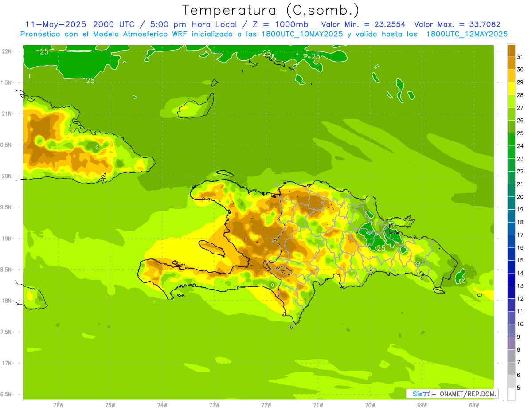
Task: Click the 20N latitude axis label
Action: 7,176
